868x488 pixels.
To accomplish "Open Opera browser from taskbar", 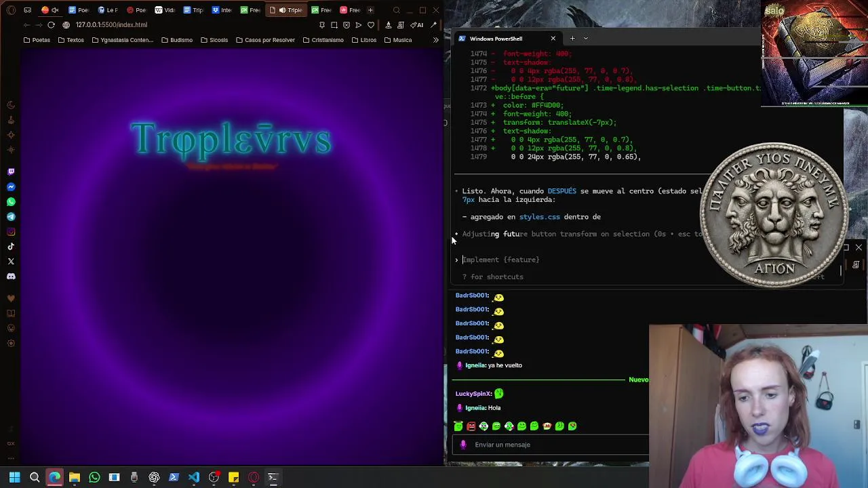I will click(x=254, y=477).
